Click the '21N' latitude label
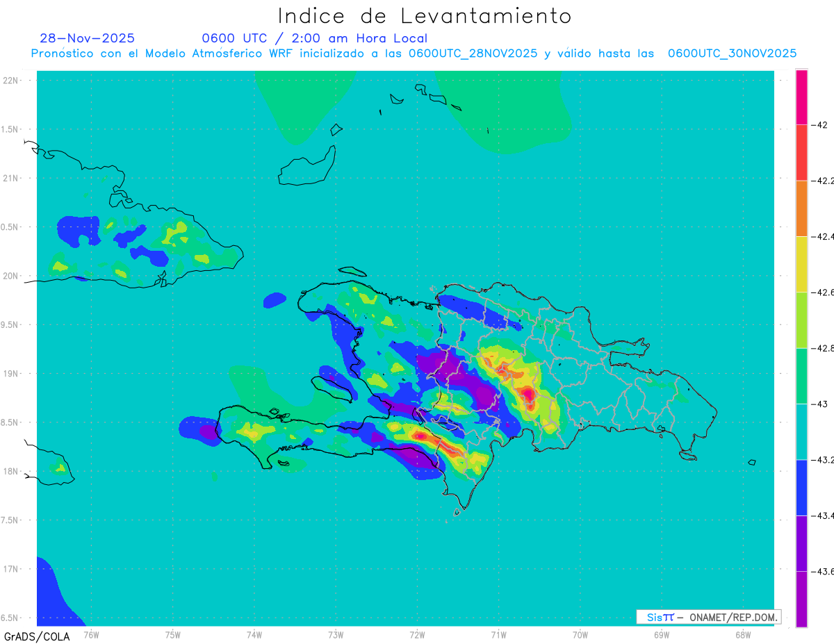This screenshot has width=834, height=644. [10, 178]
